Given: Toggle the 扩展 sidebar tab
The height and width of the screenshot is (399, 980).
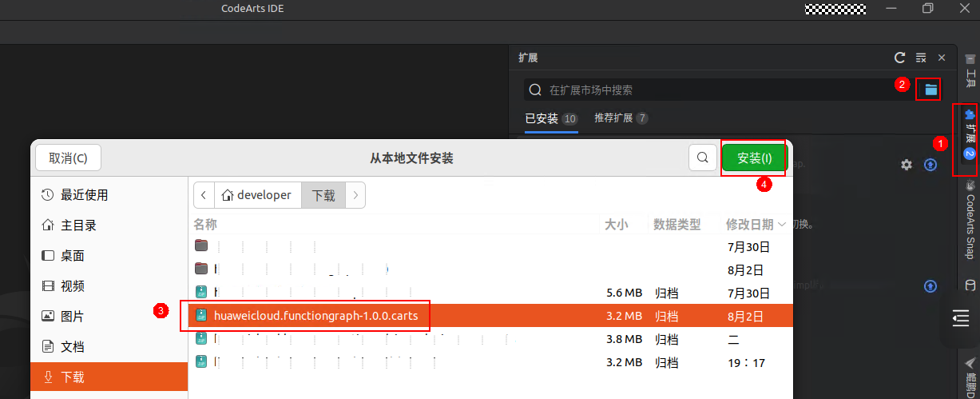Looking at the screenshot, I should coord(970,134).
